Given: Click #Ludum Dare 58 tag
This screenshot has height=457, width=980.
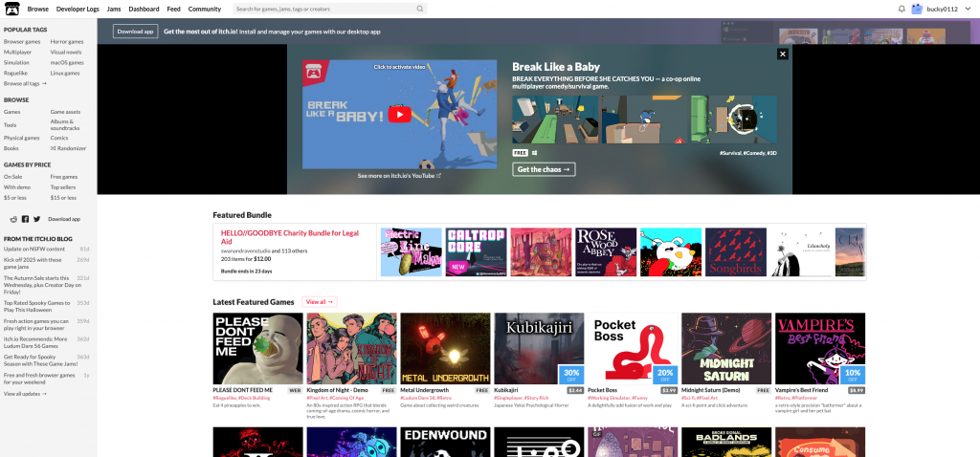Looking at the screenshot, I should point(417,398).
